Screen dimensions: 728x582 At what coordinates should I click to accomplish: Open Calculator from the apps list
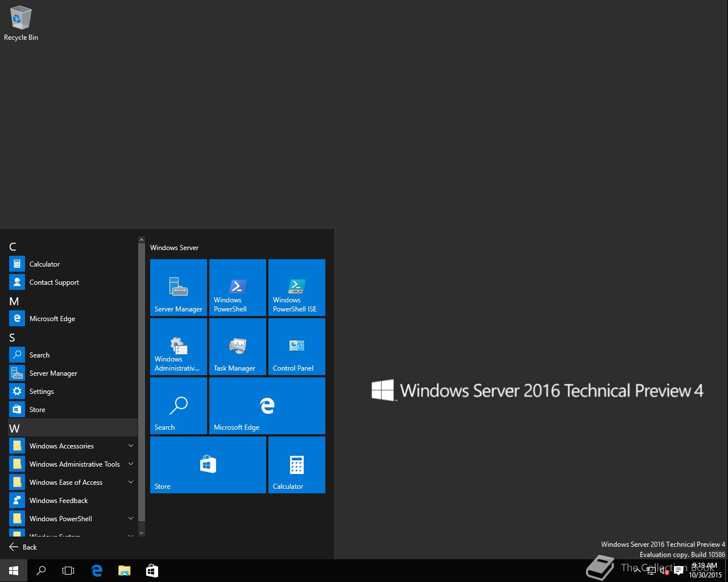[73, 264]
